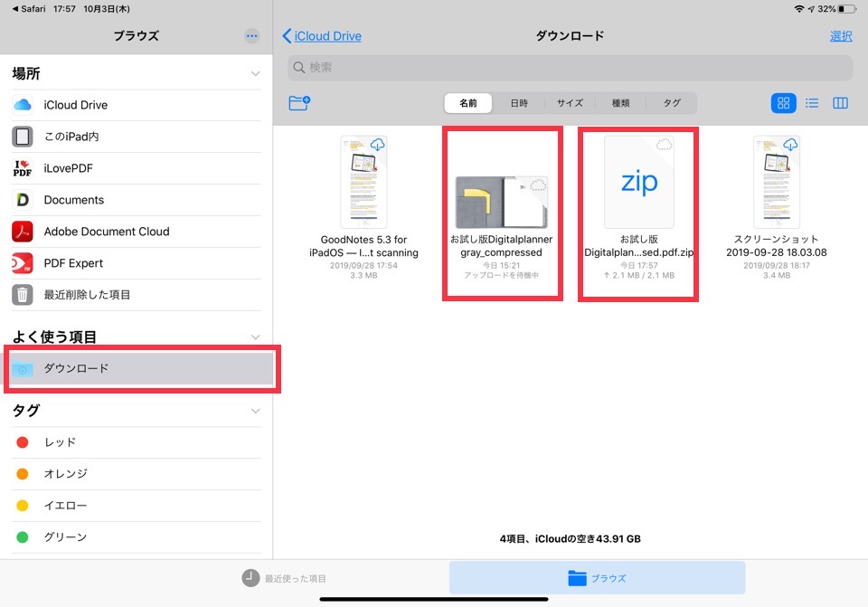Select the イエロー tag
The height and width of the screenshot is (607, 868).
click(137, 506)
